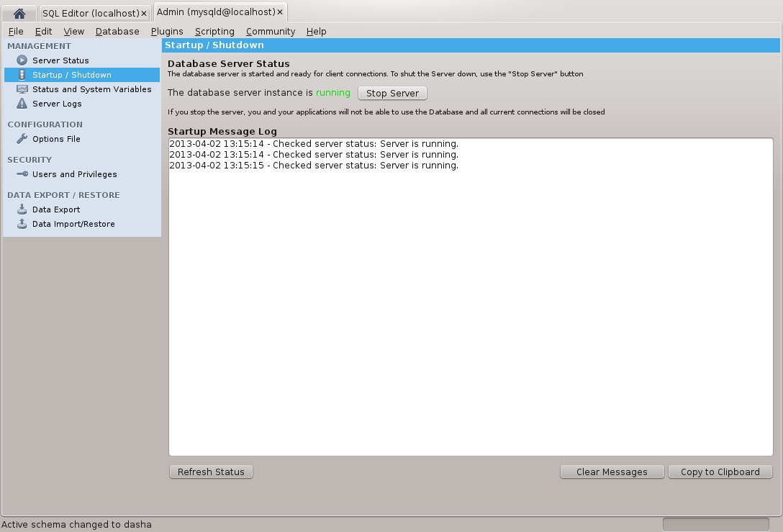Click the status bar progress indicator

pos(715,525)
